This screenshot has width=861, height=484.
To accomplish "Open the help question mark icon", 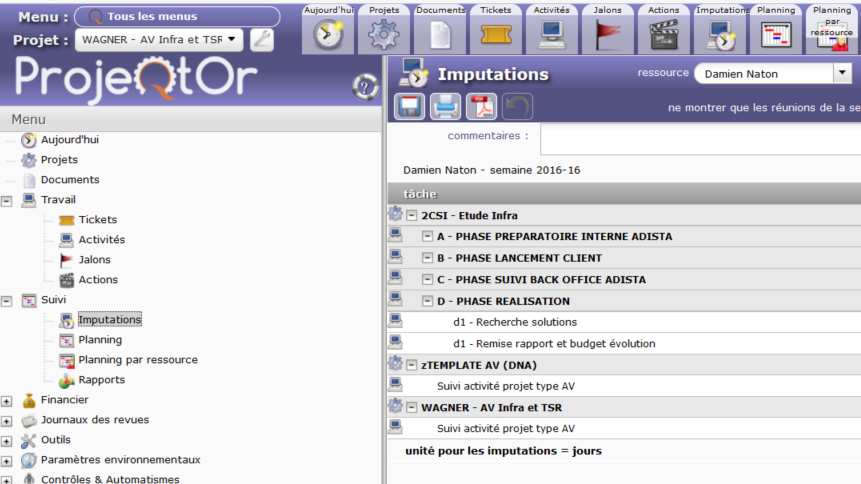I will tap(364, 88).
